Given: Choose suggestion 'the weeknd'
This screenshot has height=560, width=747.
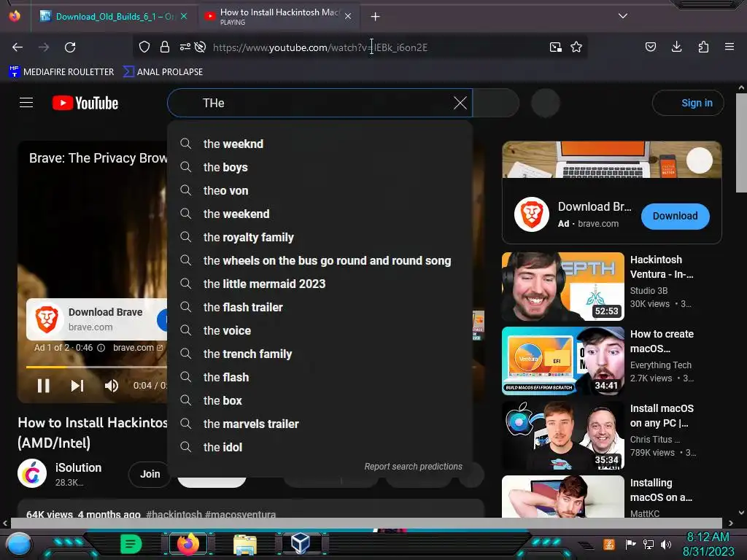Looking at the screenshot, I should click(x=320, y=144).
